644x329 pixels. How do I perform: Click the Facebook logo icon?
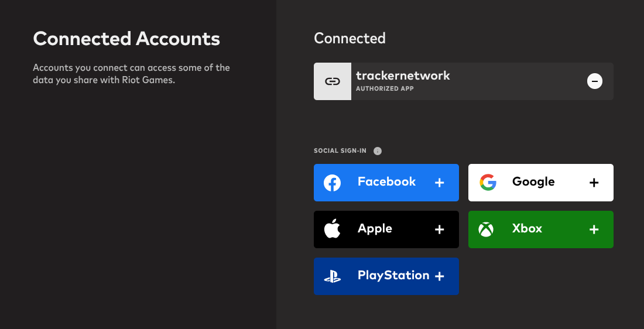point(333,183)
